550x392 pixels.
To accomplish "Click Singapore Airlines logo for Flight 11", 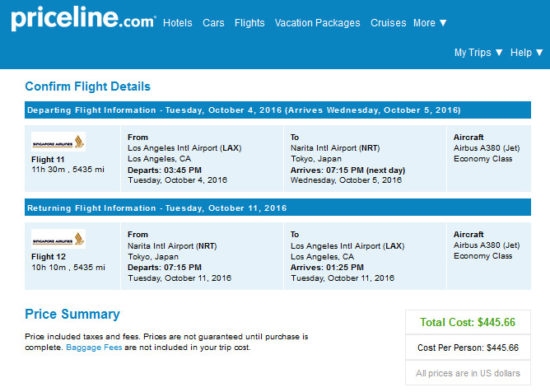I will tap(59, 142).
